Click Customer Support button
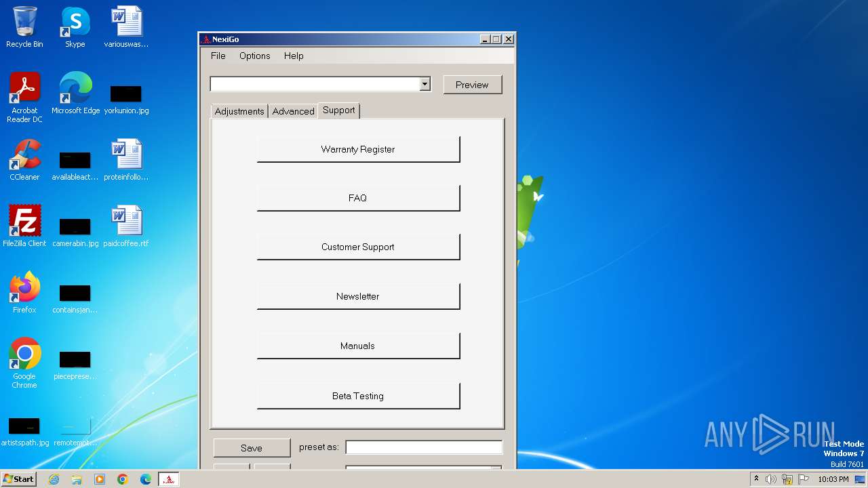Image resolution: width=868 pixels, height=488 pixels. [x=358, y=247]
